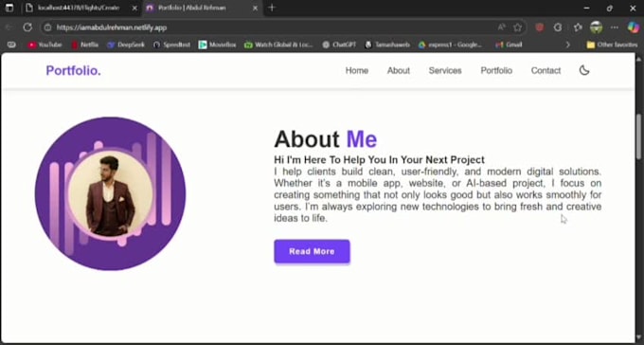Click the "I help clients build clean" paragraph
Screen dimensions: 644x345
(438, 195)
